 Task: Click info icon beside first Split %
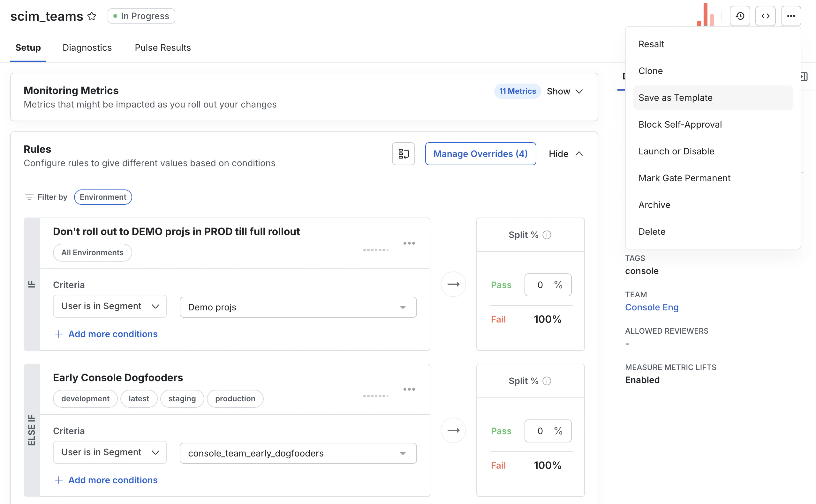pos(547,235)
